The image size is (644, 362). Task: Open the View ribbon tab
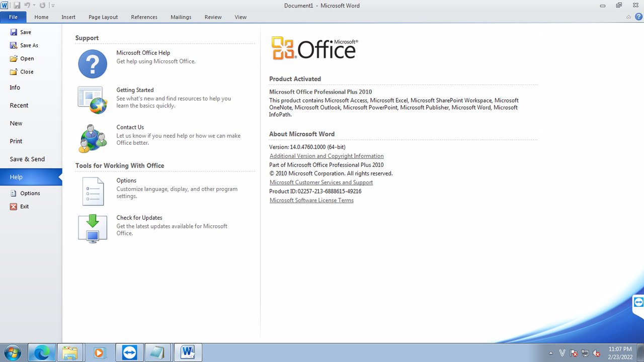pos(240,17)
